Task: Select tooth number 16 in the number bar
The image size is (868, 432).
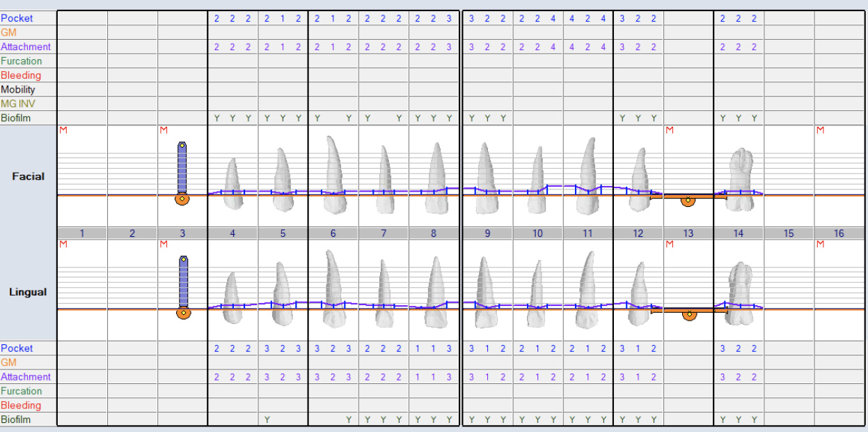Action: point(839,233)
